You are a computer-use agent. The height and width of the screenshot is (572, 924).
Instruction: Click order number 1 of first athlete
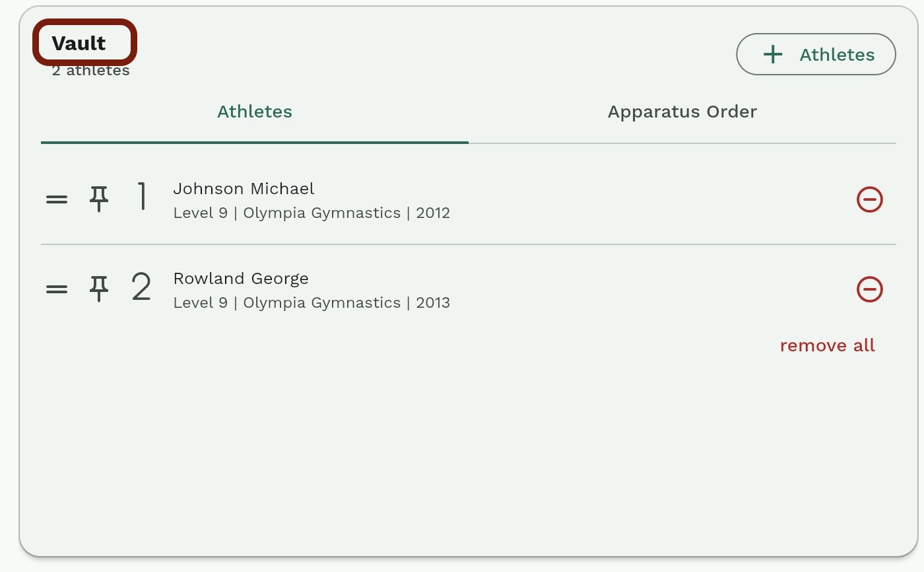pyautogui.click(x=142, y=197)
